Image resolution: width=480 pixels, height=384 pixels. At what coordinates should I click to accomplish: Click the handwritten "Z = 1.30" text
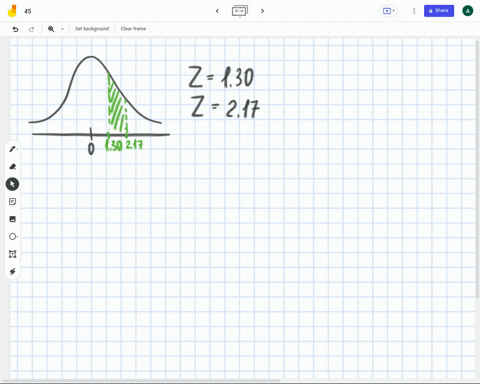click(x=221, y=77)
